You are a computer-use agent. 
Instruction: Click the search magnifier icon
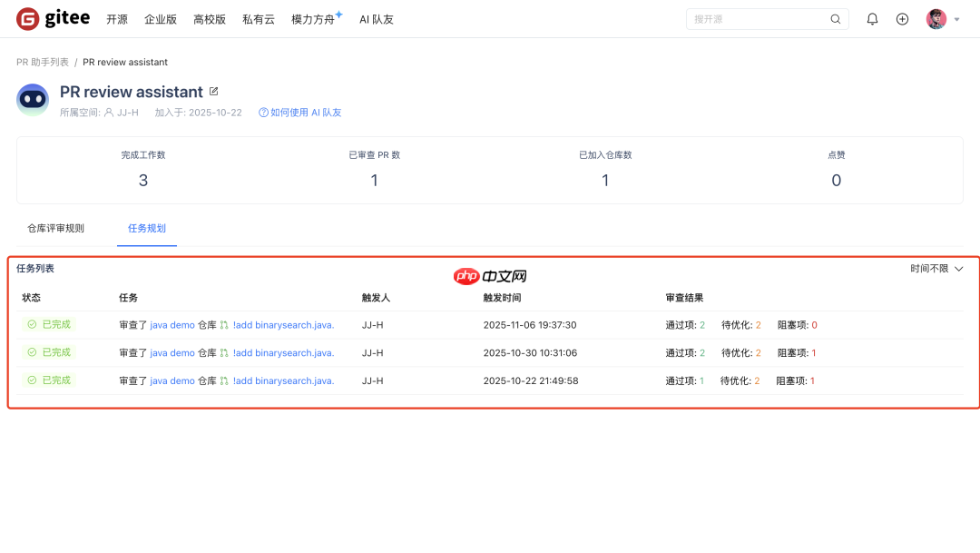point(835,18)
